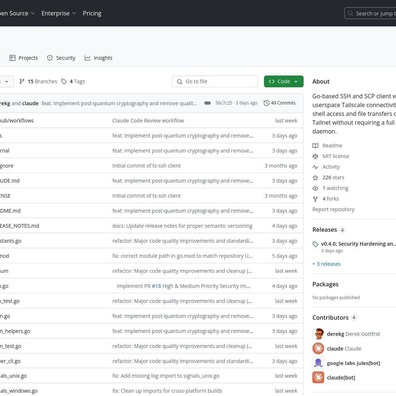Open the v0.4.0 Security Hardening release
The width and height of the screenshot is (396, 396).
[x=357, y=244]
